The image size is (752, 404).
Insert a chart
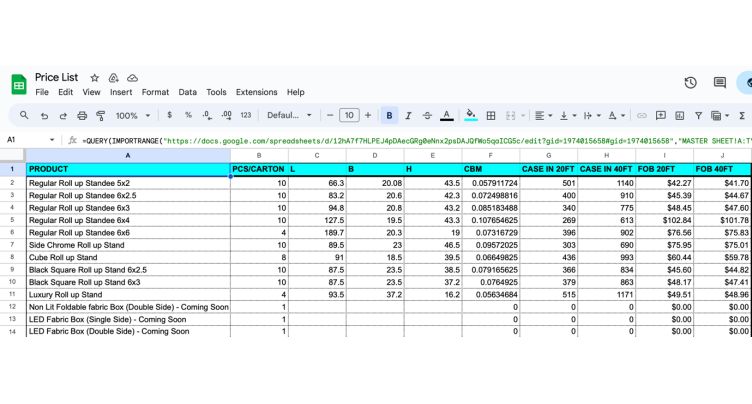[x=680, y=116]
